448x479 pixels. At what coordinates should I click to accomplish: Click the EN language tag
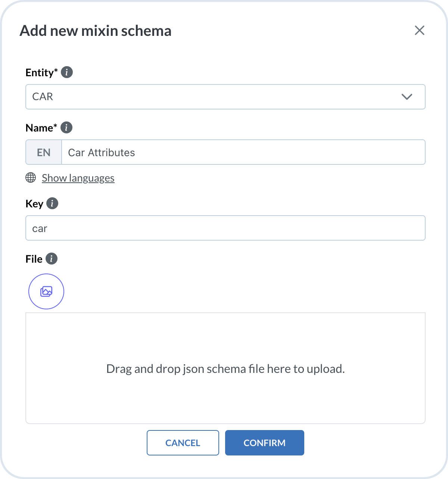44,152
